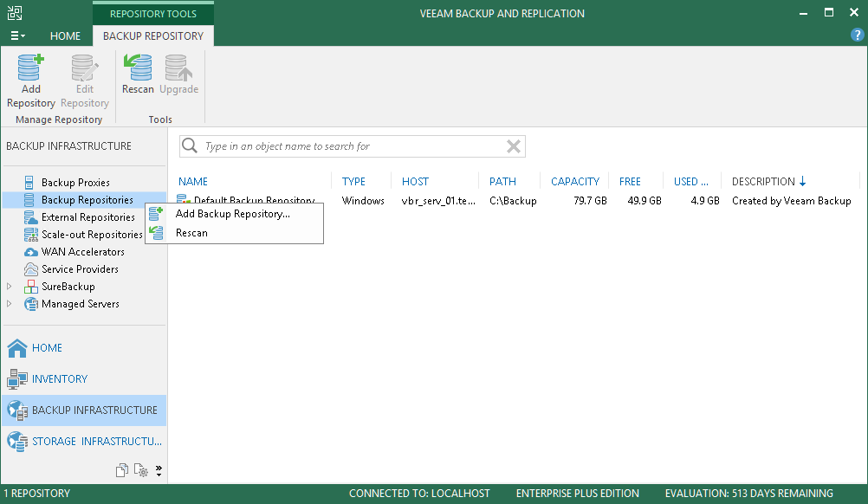The image size is (868, 504).
Task: Click the history gear icon in navigation footer
Action: [x=141, y=470]
